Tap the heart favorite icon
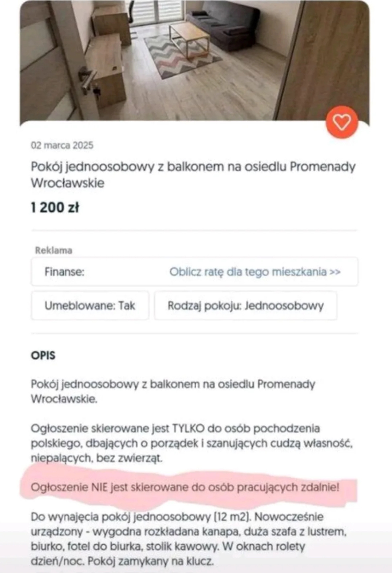 (342, 122)
